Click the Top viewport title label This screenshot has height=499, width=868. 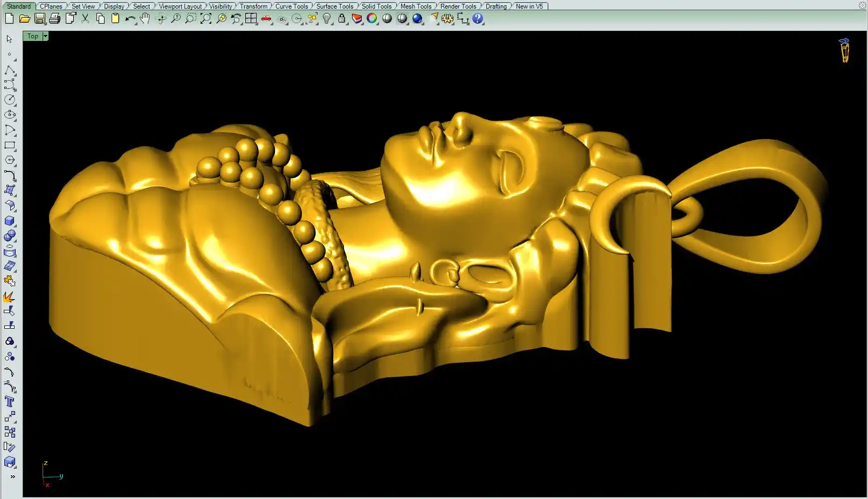pos(33,36)
